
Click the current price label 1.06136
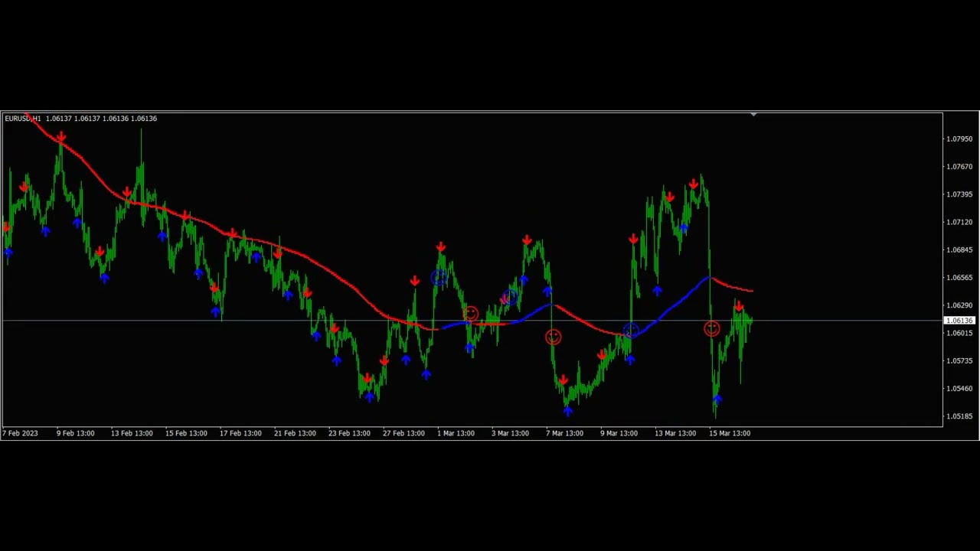tap(959, 321)
